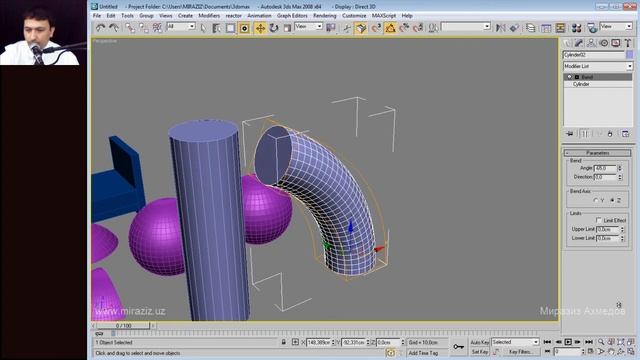Viewport: 640px width, 360px height.
Task: Open the Key Filters dialog
Action: pos(520,351)
